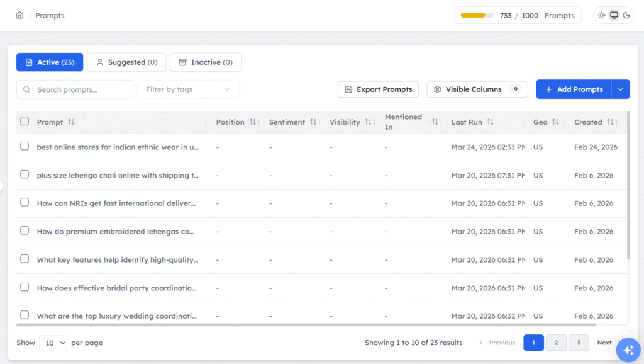Open the 'What key features help identify' prompt
The image size is (644, 364).
(x=118, y=260)
